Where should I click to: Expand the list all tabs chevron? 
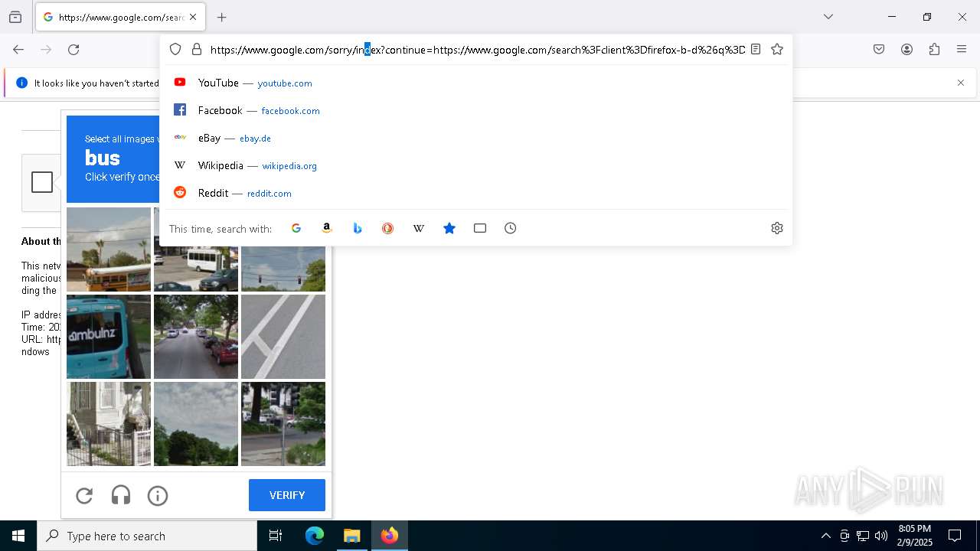(828, 17)
